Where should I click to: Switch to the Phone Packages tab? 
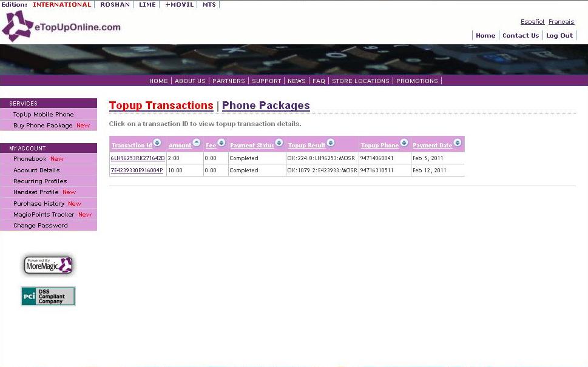coord(266,106)
